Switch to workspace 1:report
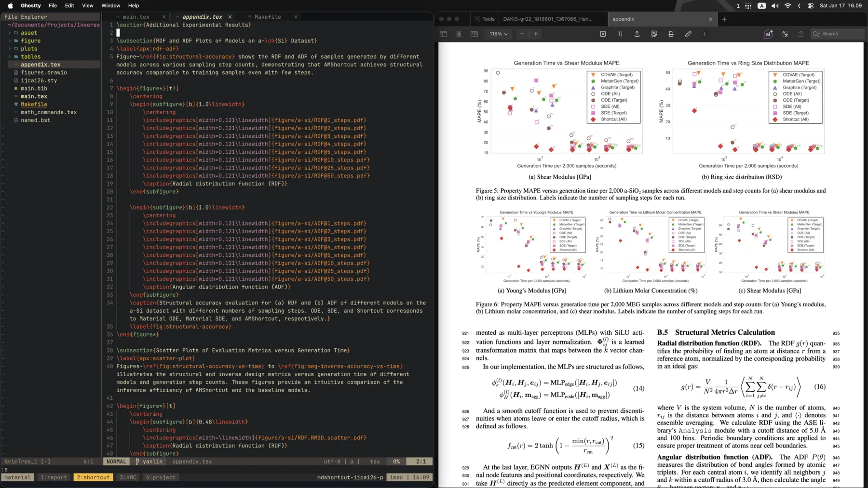 [54, 477]
